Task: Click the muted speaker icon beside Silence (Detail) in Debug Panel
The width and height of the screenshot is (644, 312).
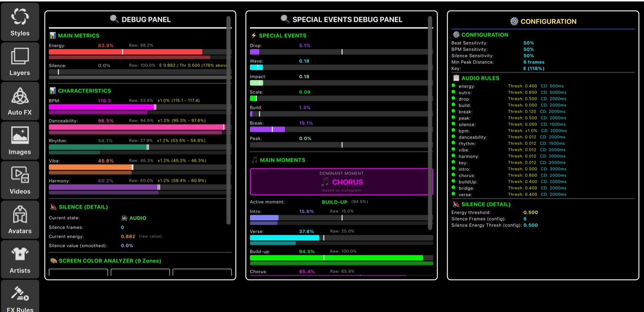Action: coord(53,207)
